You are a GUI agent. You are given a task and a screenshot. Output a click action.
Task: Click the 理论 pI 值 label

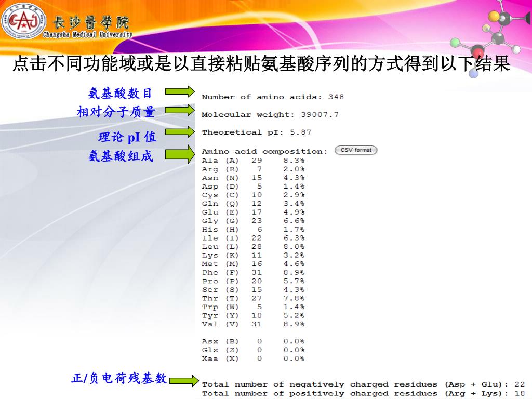127,137
